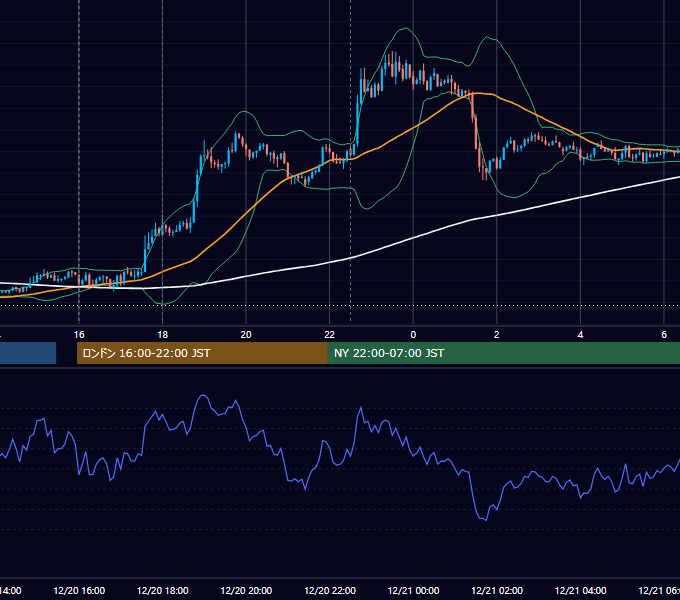
Task: Click the 12/20 20:00 date label
Action: [246, 591]
